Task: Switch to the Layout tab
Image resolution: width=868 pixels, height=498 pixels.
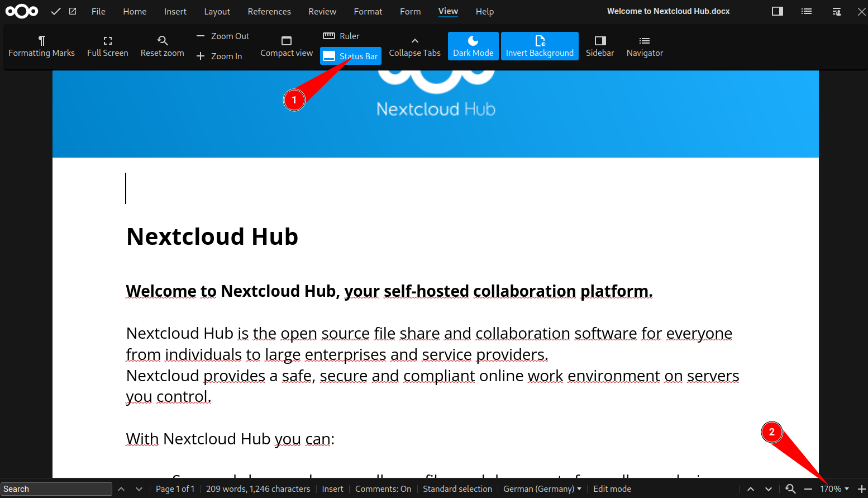Action: (x=217, y=11)
